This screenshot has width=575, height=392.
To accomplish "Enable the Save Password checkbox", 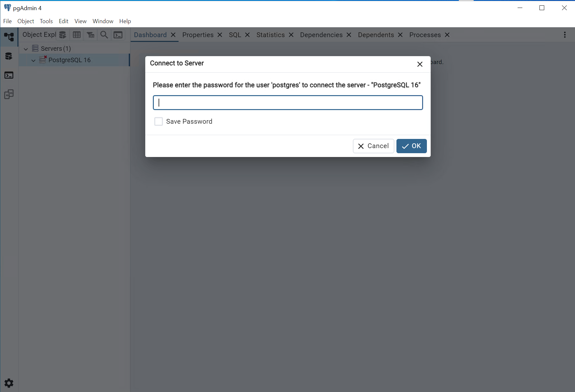I will tap(158, 121).
